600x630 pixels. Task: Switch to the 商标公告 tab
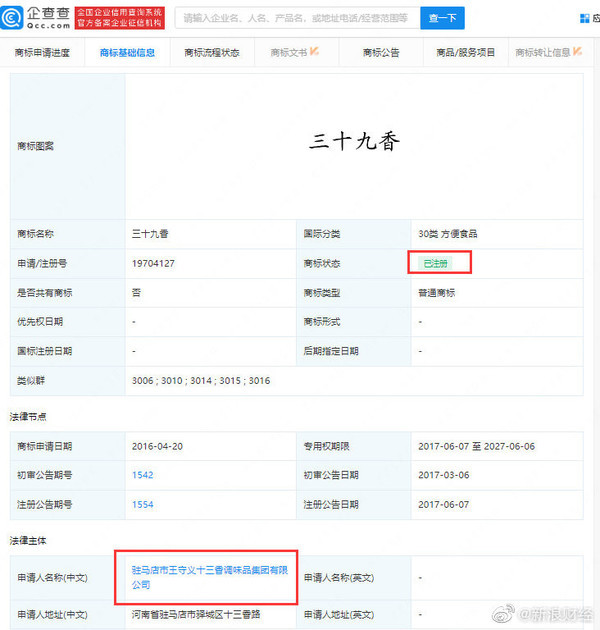[381, 53]
